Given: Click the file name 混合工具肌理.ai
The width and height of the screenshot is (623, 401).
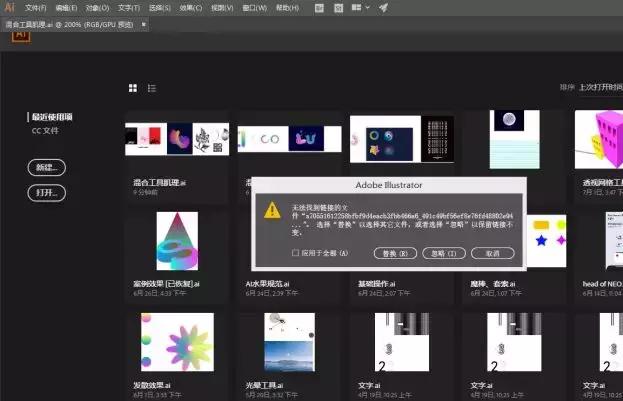Looking at the screenshot, I should tap(159, 183).
